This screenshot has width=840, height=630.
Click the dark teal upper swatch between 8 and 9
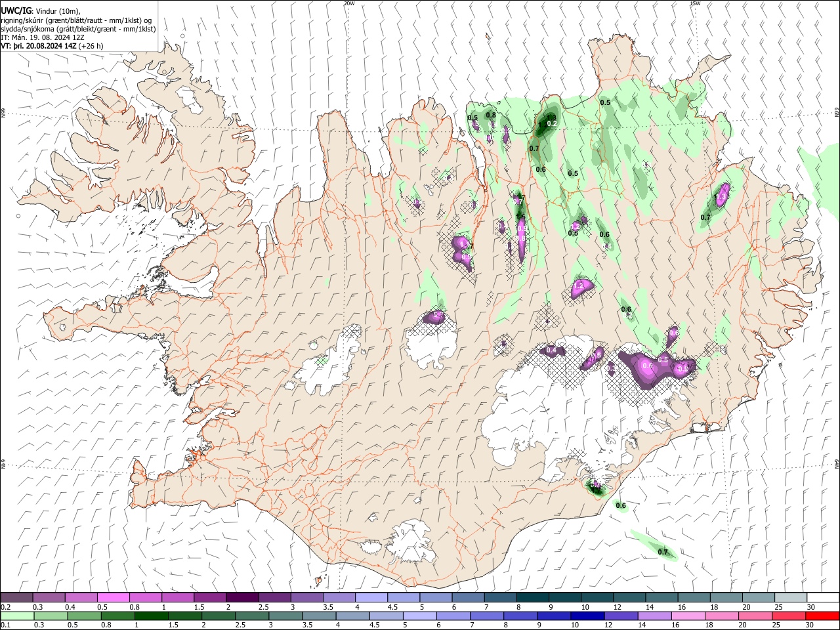[532, 597]
